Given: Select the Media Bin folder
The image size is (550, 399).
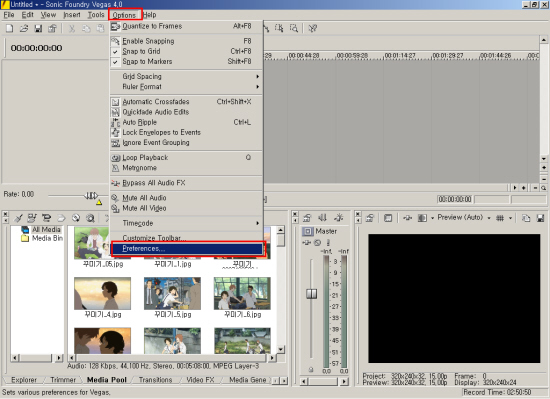Looking at the screenshot, I should click(x=42, y=238).
